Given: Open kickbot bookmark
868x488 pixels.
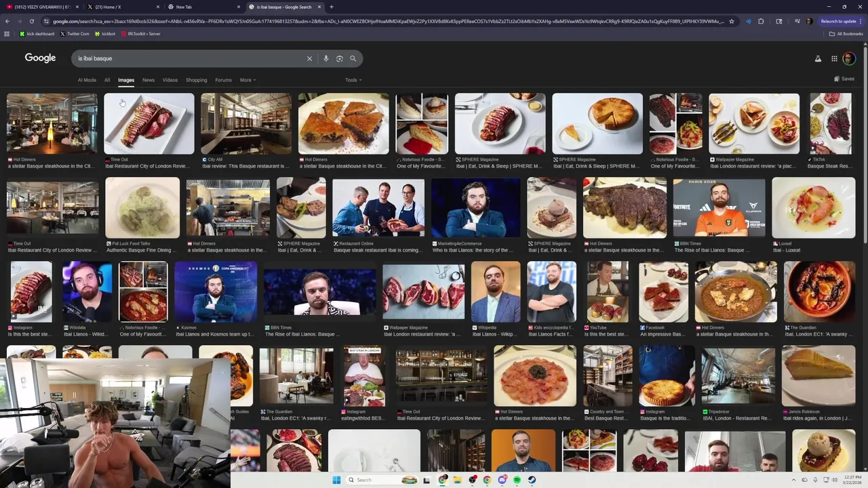Looking at the screenshot, I should click(x=105, y=33).
